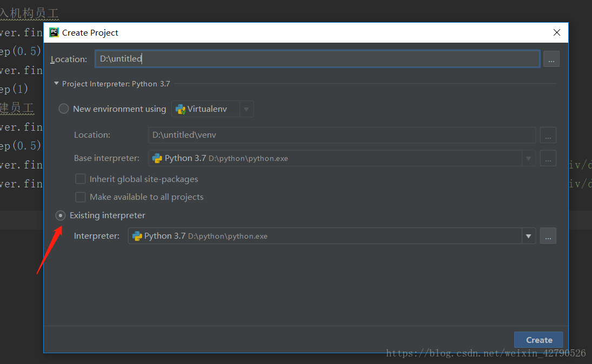Close the Create Project dialog
The width and height of the screenshot is (592, 364).
556,32
